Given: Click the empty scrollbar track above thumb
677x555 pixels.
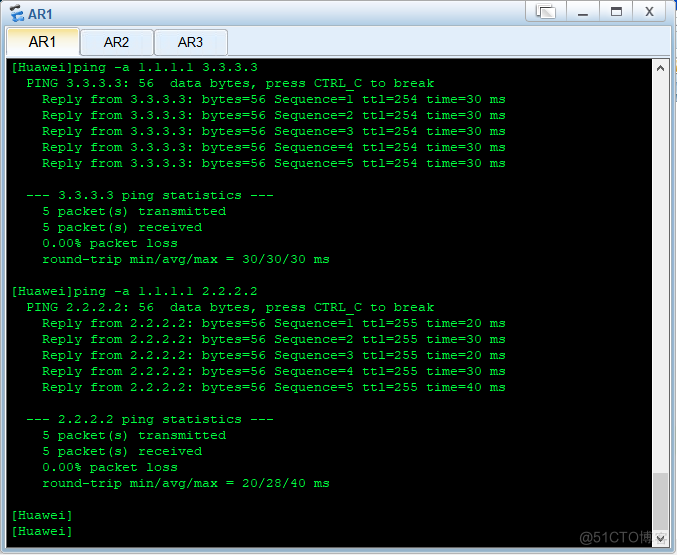Looking at the screenshot, I should 659,270.
